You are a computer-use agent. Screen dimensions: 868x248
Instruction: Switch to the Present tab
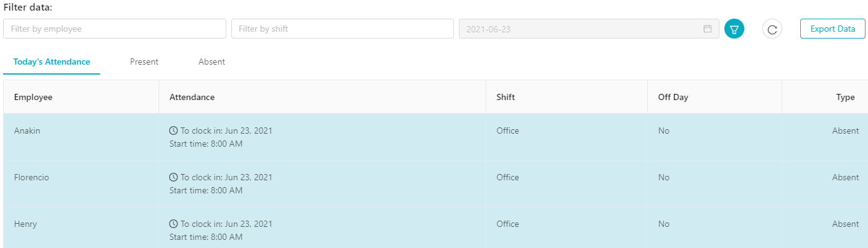pyautogui.click(x=144, y=62)
